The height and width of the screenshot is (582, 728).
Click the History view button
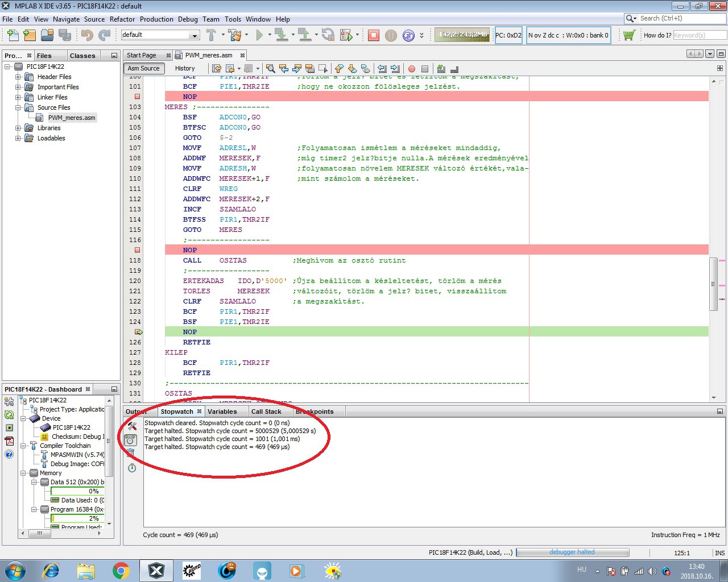click(x=185, y=68)
